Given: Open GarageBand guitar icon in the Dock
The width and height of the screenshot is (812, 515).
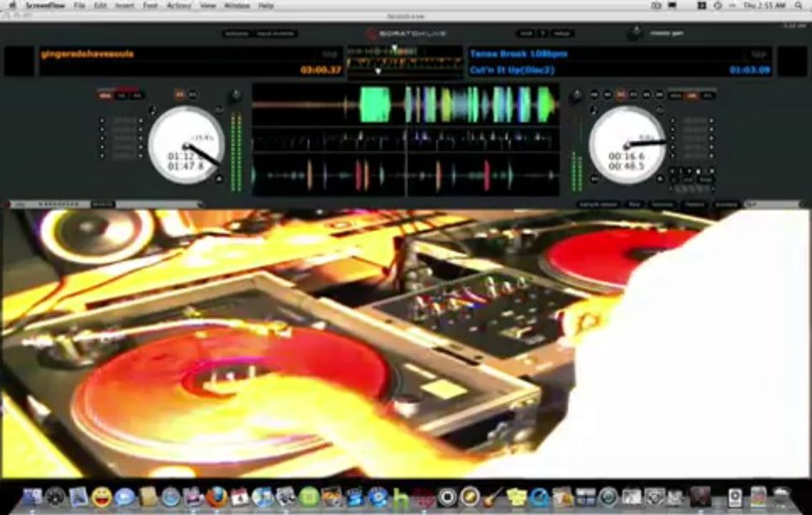Looking at the screenshot, I should 493,497.
